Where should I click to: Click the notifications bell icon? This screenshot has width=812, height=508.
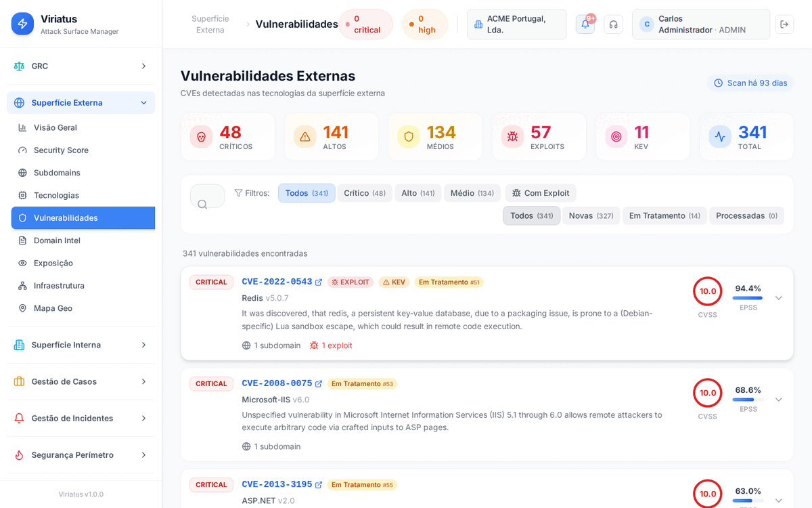click(585, 24)
